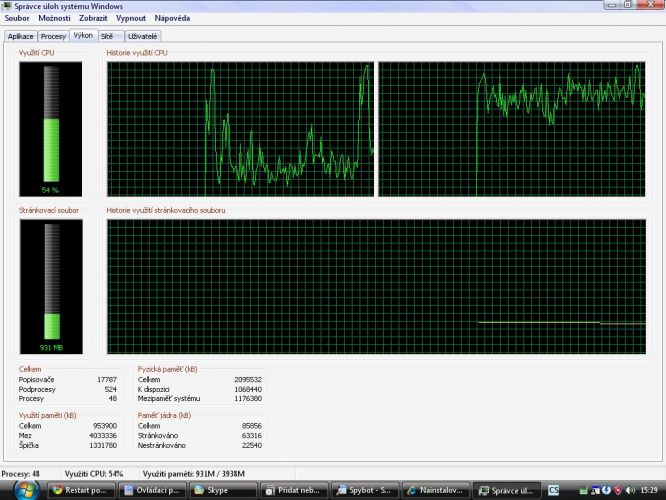Click the CS language indicator

pos(553,490)
